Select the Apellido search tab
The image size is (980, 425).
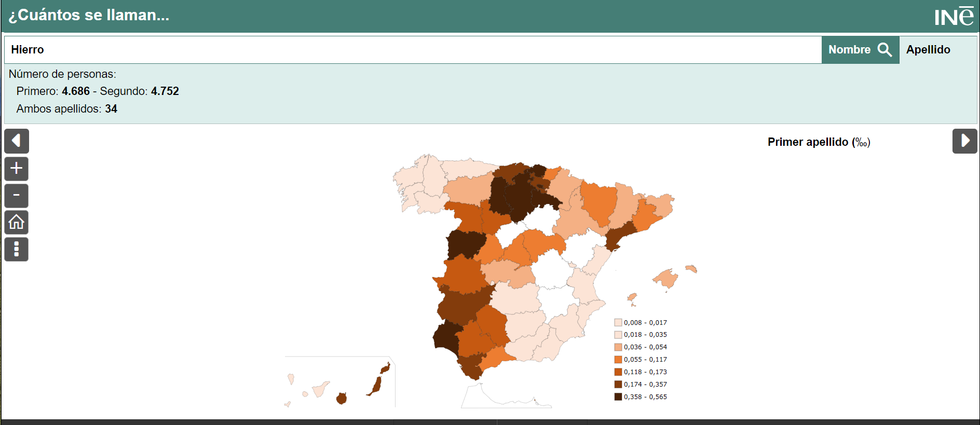[928, 50]
